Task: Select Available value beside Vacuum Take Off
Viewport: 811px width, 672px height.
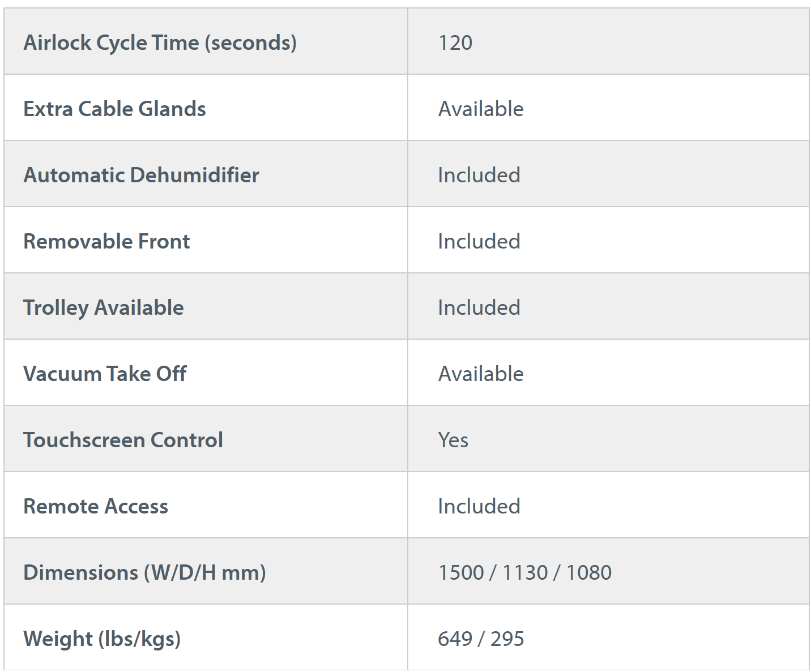Action: point(481,374)
